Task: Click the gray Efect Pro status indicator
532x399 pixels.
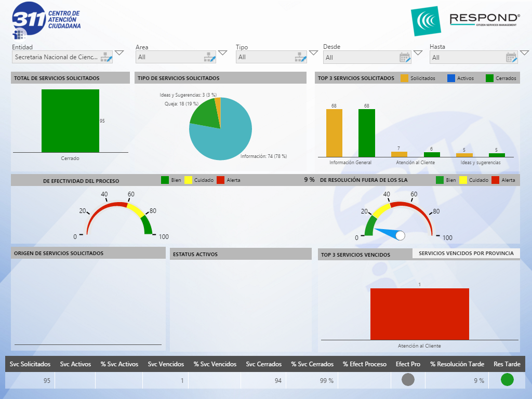Action: point(408,380)
